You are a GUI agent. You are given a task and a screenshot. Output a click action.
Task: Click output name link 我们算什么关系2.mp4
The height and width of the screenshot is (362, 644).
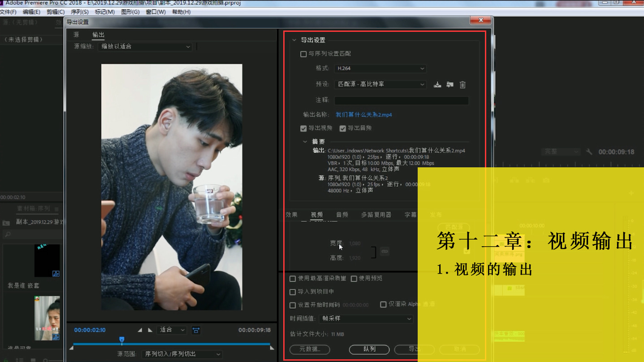click(x=364, y=115)
